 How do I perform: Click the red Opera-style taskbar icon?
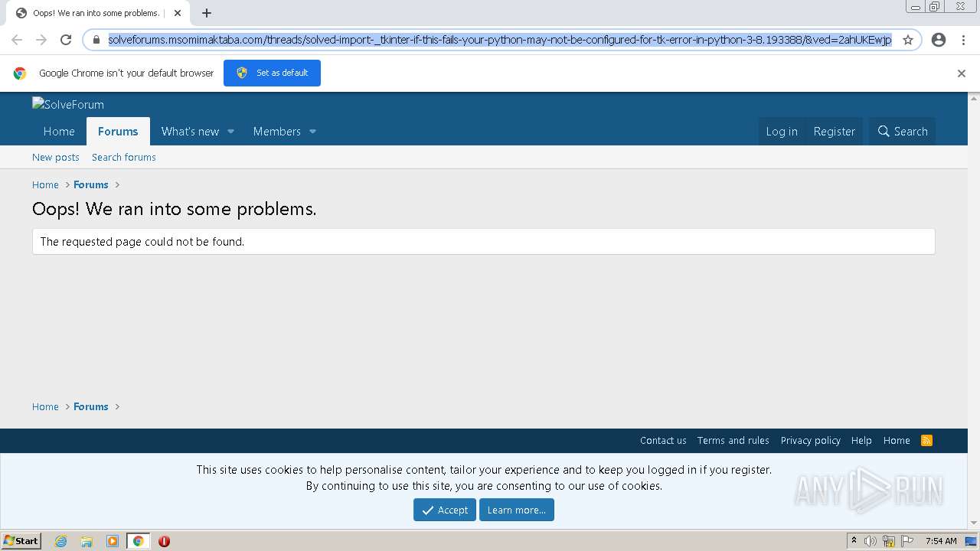(x=164, y=541)
